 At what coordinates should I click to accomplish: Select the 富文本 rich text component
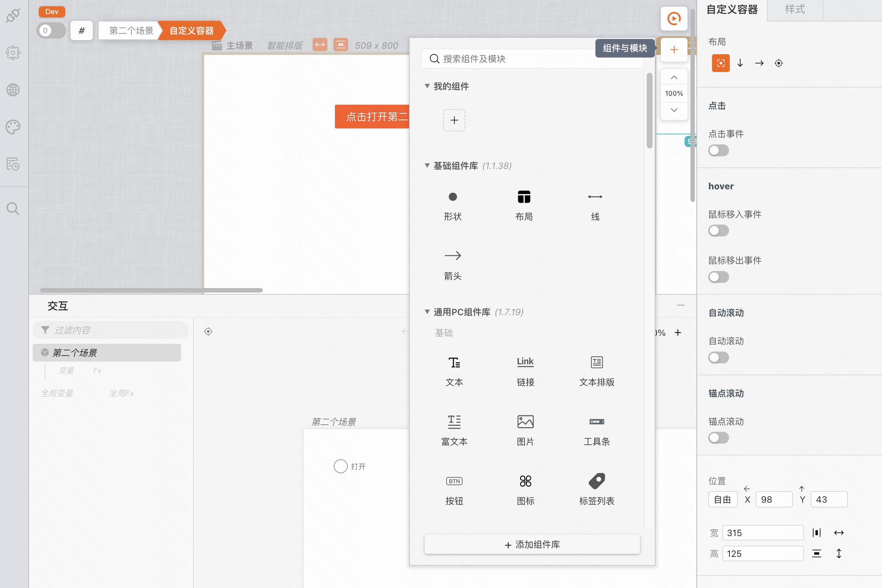pos(454,430)
